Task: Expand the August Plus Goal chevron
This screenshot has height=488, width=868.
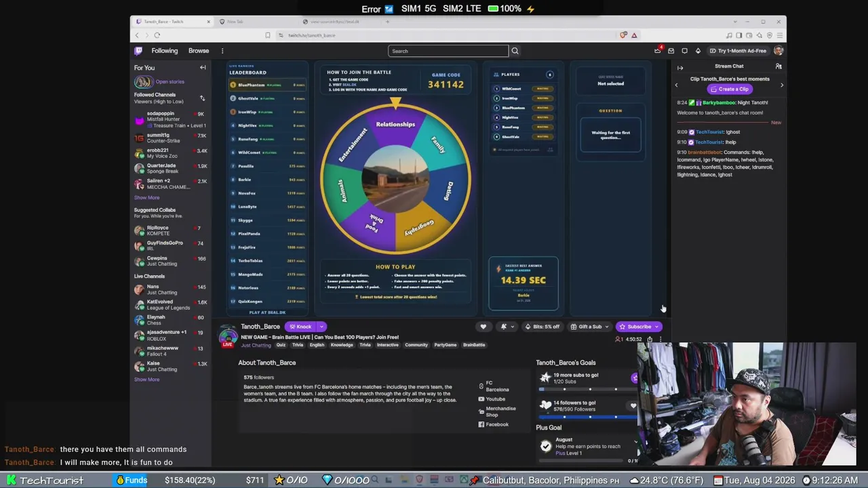Action: (635, 443)
